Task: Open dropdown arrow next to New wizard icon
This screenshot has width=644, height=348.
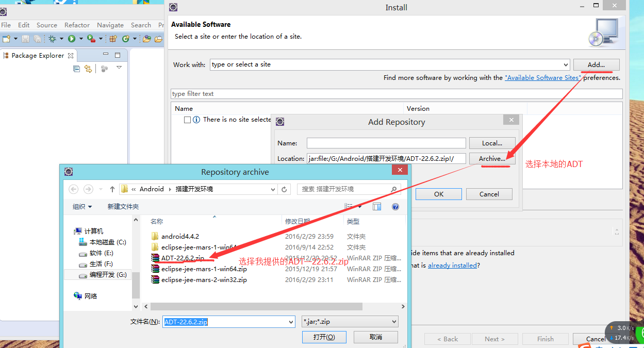Action: 15,39
